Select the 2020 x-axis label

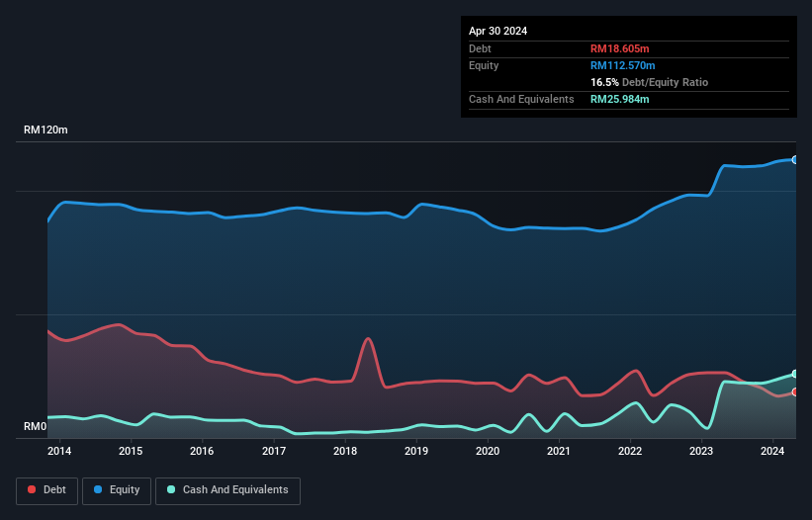488,451
